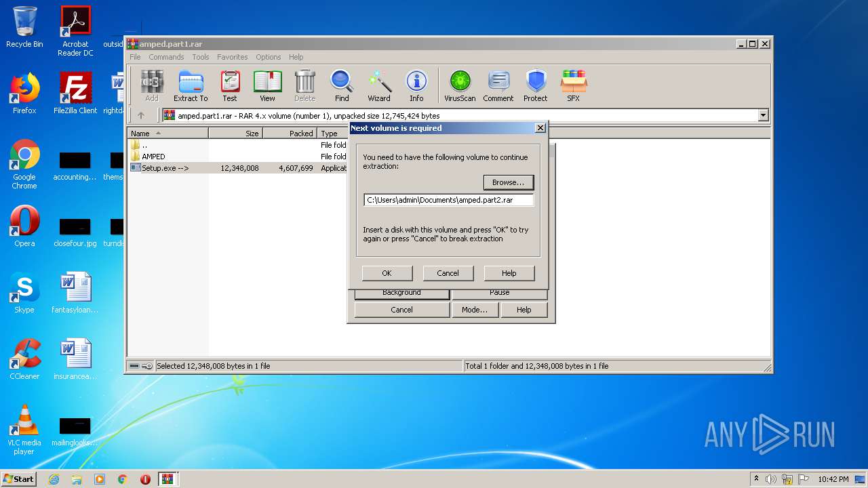
Task: Close the Next volume is required dialog
Action: (x=540, y=128)
